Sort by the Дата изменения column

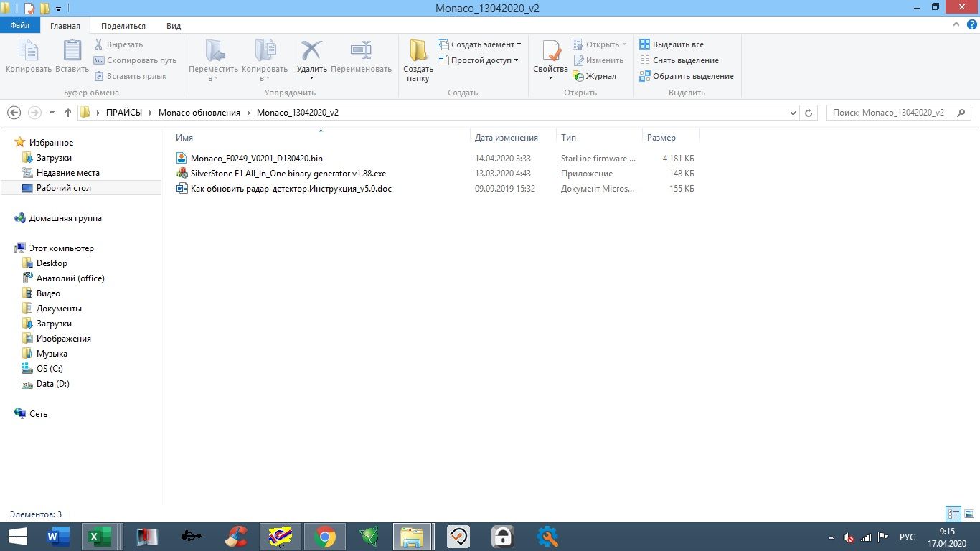coord(506,138)
